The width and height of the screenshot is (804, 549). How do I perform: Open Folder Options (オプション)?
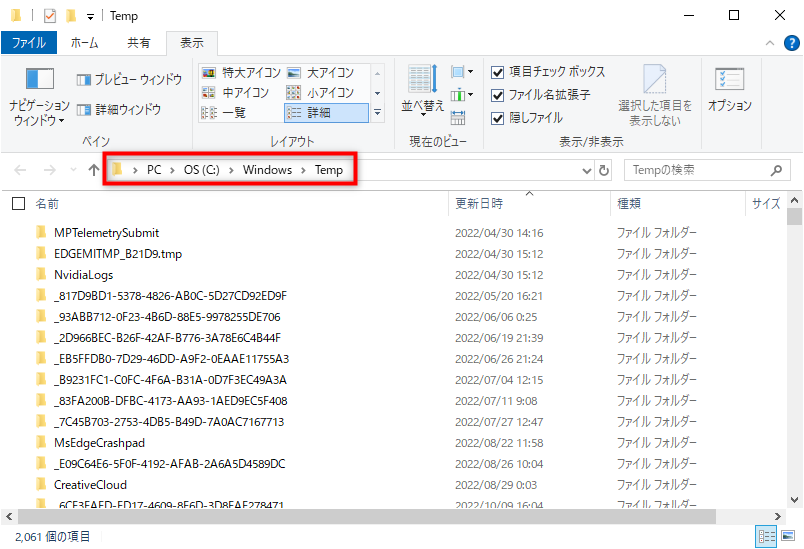(730, 91)
